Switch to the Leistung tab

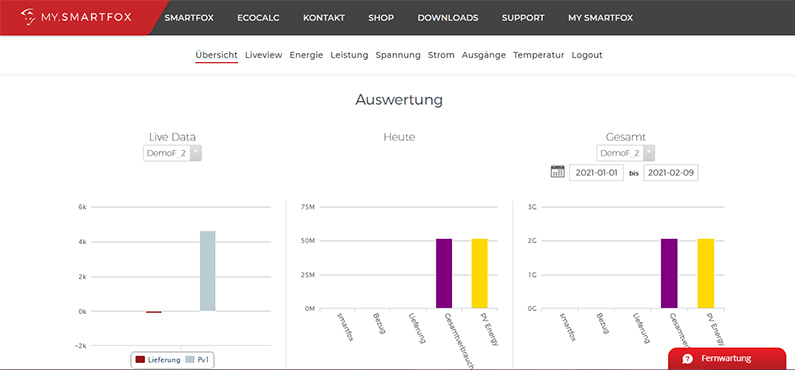349,55
